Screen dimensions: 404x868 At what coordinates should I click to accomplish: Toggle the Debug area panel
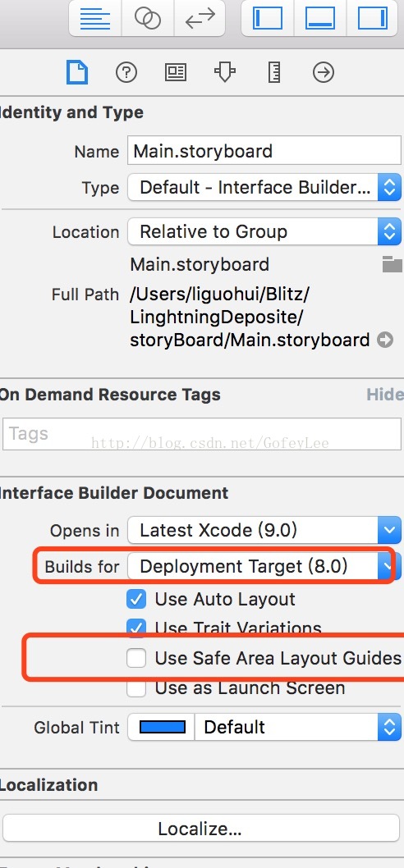pyautogui.click(x=320, y=18)
